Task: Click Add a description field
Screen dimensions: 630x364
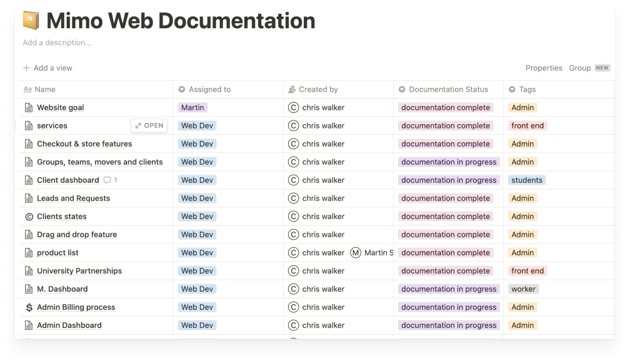Action: pos(57,42)
